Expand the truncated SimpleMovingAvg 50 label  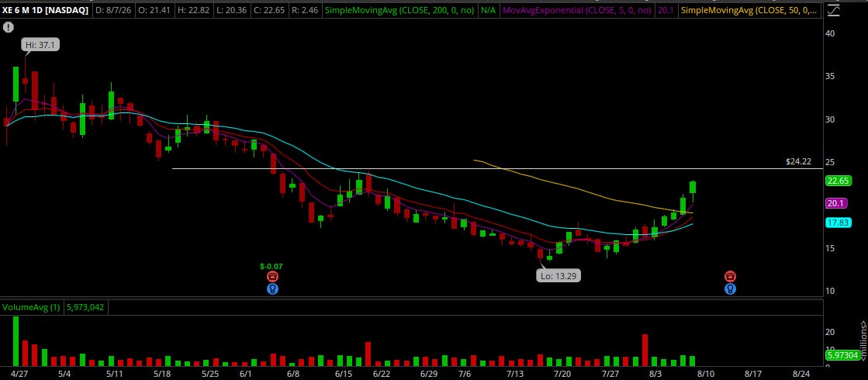point(749,10)
